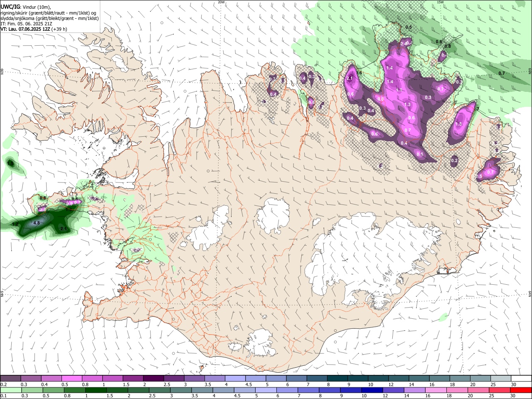Click the '4.8' precipitation value in the green area
532x399 pixels.
coord(36,223)
